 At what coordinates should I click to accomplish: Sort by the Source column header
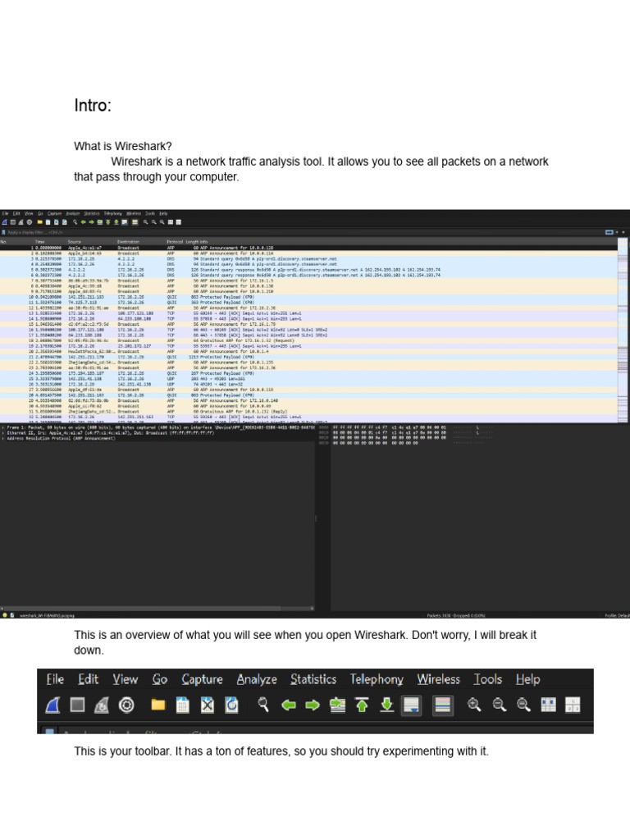75,242
